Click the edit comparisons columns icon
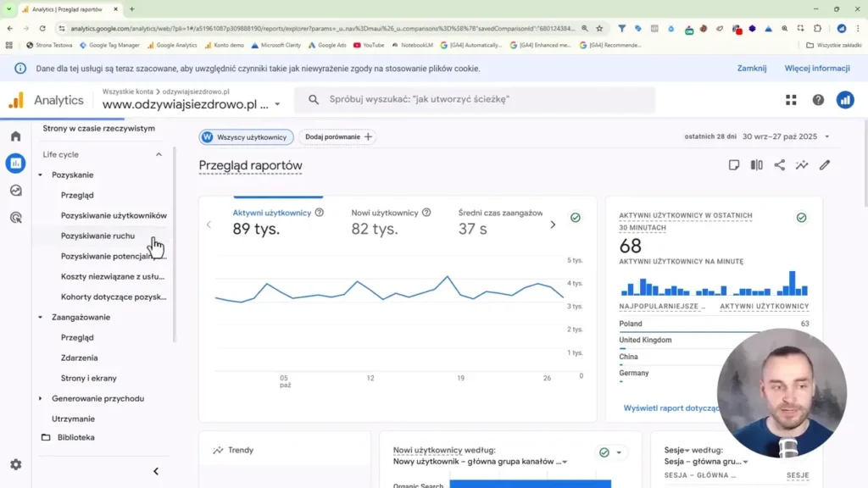The image size is (868, 488). [x=757, y=165]
